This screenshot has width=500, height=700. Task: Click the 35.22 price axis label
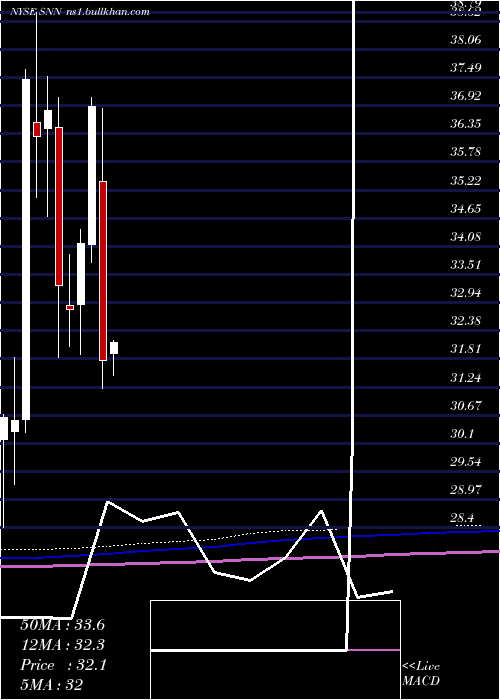click(x=466, y=180)
